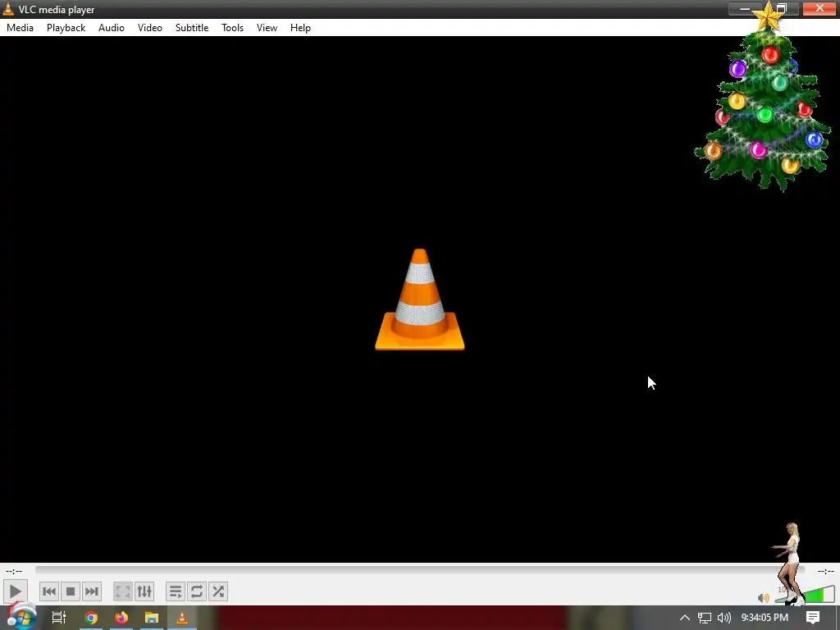This screenshot has height=630, width=840.
Task: Toggle loop repeat mode
Action: 197,591
